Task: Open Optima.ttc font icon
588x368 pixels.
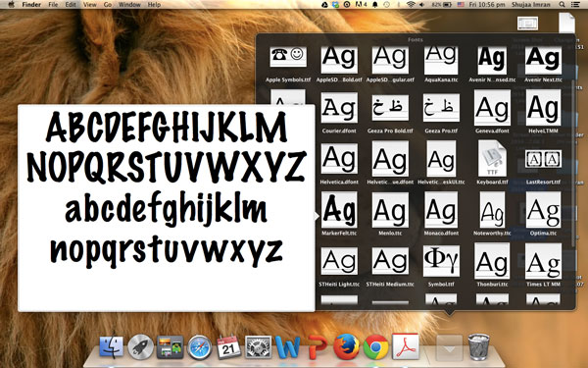Action: coord(543,210)
